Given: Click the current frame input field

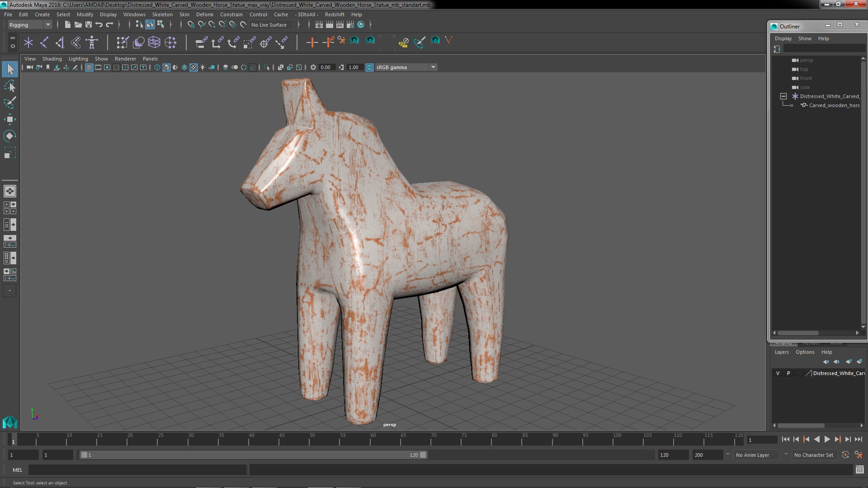Looking at the screenshot, I should pyautogui.click(x=762, y=440).
